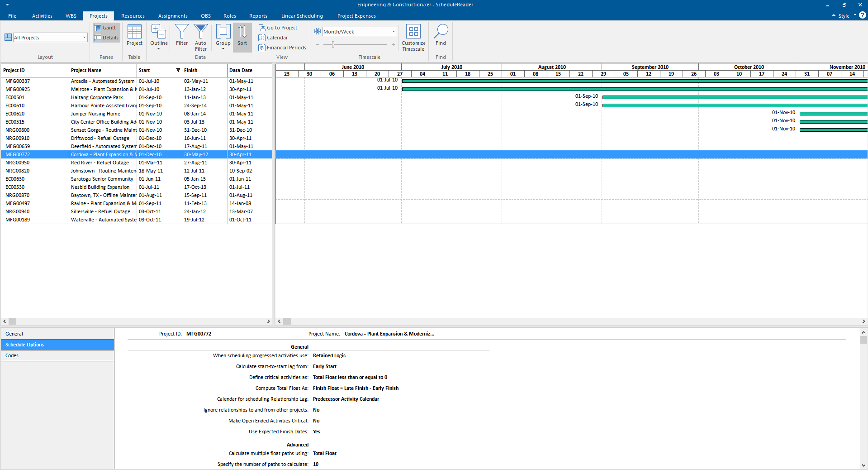Switch to the Roles tab
Screen dimensions: 868x470
point(230,16)
